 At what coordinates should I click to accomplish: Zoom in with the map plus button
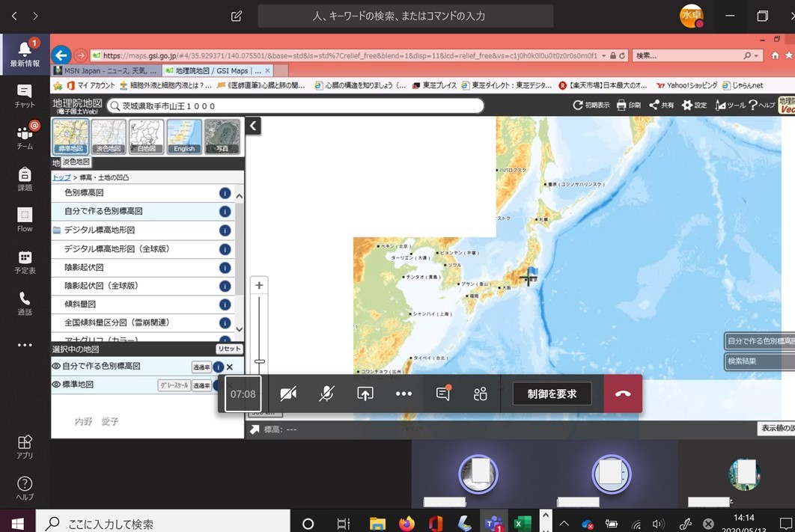(259, 285)
